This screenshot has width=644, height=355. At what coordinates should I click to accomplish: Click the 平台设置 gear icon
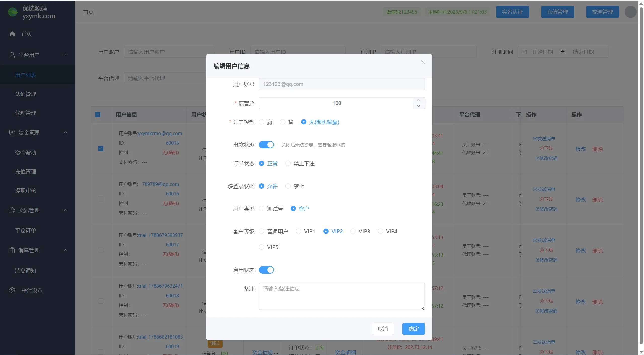[12, 290]
